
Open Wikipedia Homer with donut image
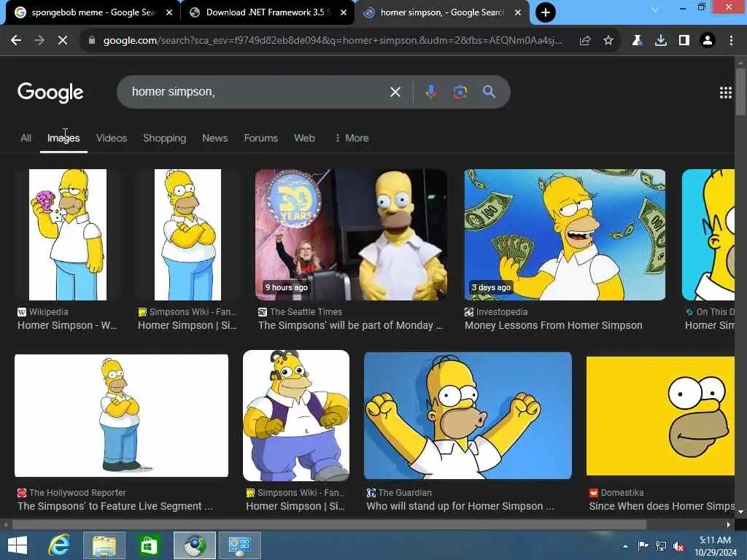[x=68, y=235]
